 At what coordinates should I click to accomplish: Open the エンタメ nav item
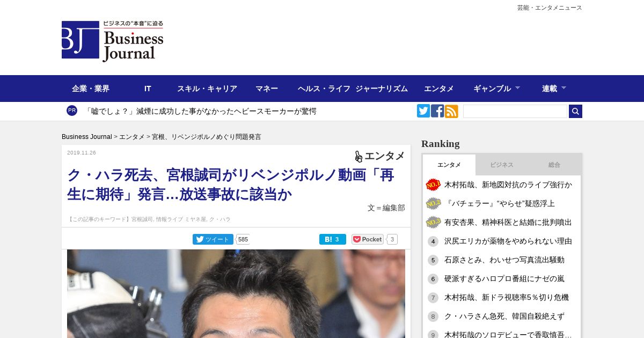[x=439, y=89]
